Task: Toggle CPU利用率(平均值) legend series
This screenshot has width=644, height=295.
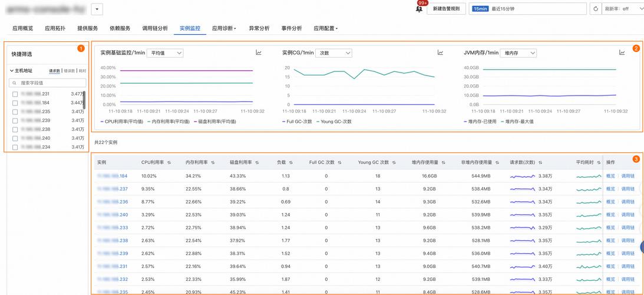Action: coord(121,122)
